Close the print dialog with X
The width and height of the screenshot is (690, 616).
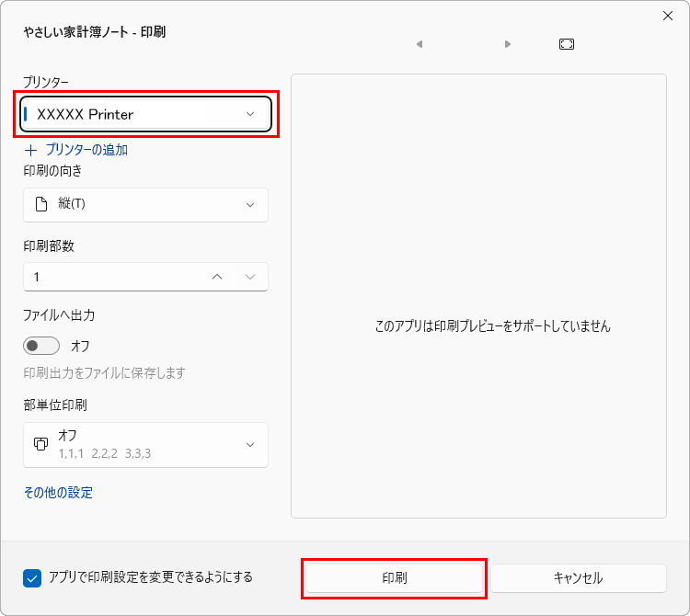pos(668,16)
